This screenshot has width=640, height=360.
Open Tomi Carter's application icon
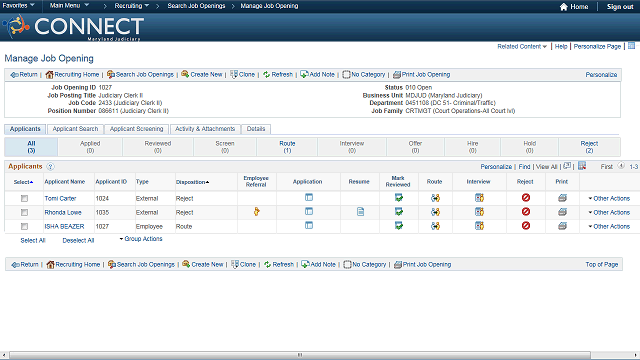(x=309, y=198)
